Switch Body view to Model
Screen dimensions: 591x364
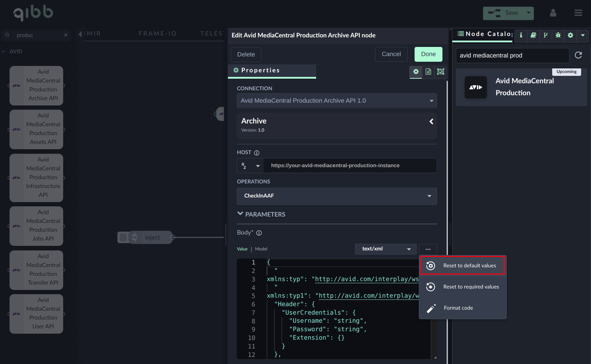tap(261, 249)
